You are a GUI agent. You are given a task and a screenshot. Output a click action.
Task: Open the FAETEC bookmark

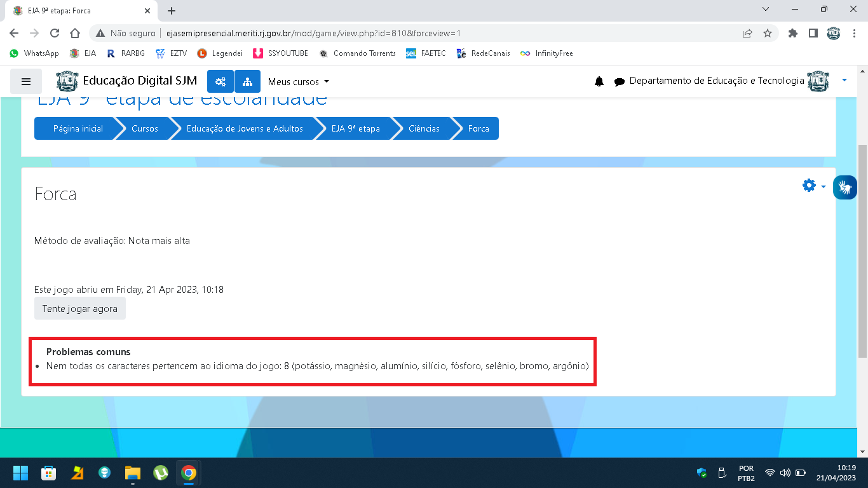point(426,53)
